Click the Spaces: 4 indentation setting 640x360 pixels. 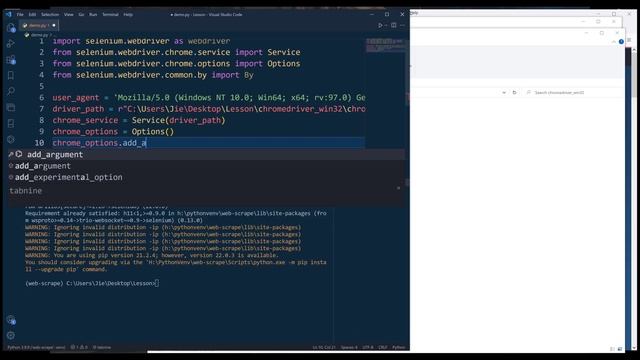pyautogui.click(x=349, y=347)
